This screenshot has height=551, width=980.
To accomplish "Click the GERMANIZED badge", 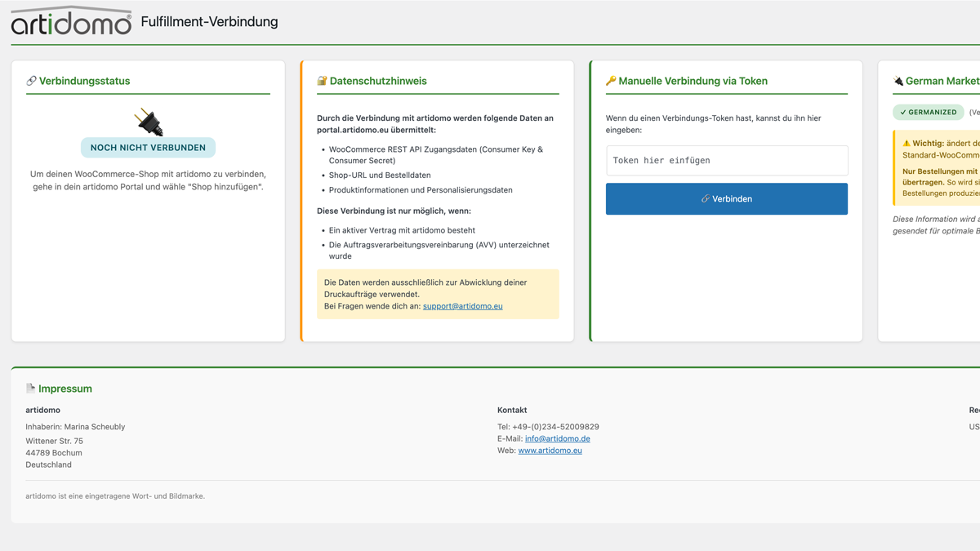I will [929, 112].
